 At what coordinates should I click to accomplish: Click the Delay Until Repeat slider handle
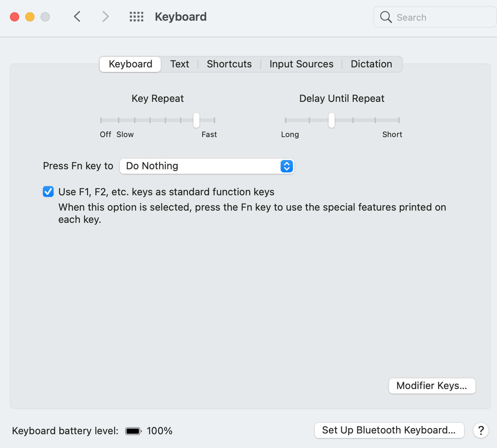coord(332,120)
